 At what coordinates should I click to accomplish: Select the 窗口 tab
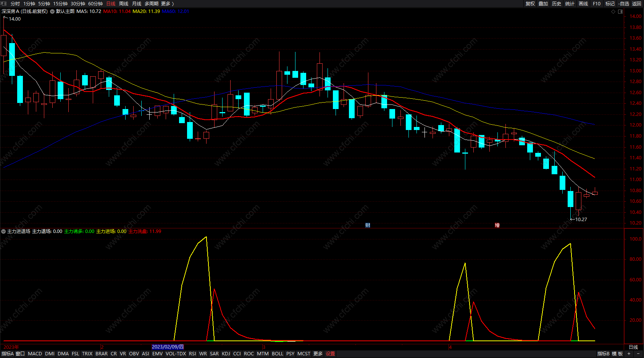(20, 354)
